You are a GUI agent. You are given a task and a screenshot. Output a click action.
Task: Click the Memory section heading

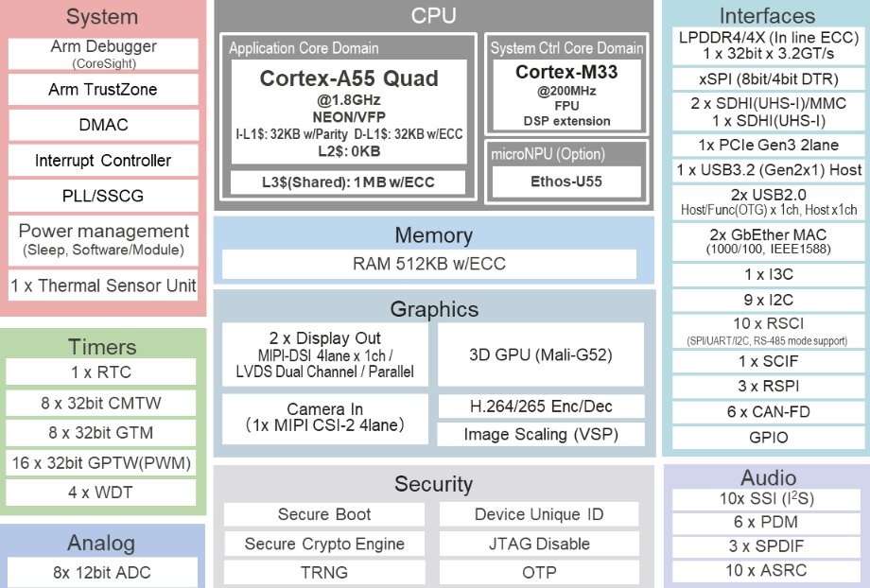click(x=434, y=235)
